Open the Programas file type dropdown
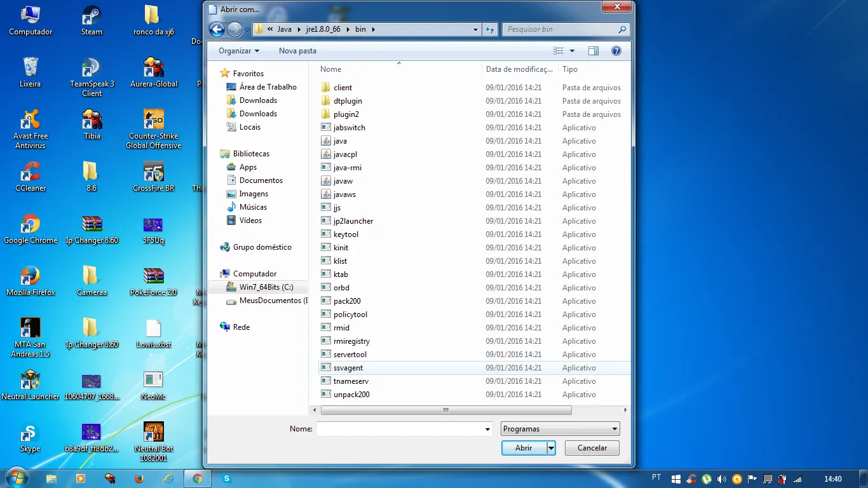Screen dimensions: 868x488 click(560, 429)
